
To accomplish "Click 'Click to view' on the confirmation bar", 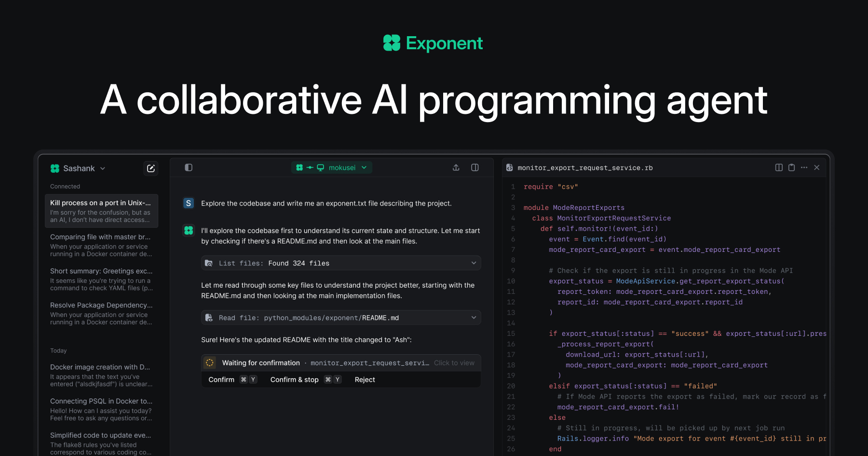I will (x=454, y=362).
